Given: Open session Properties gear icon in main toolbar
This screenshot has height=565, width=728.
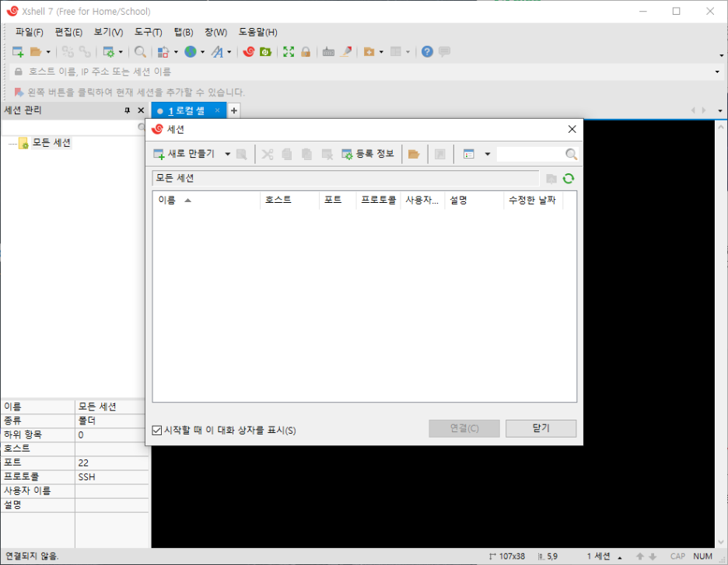Looking at the screenshot, I should (109, 51).
